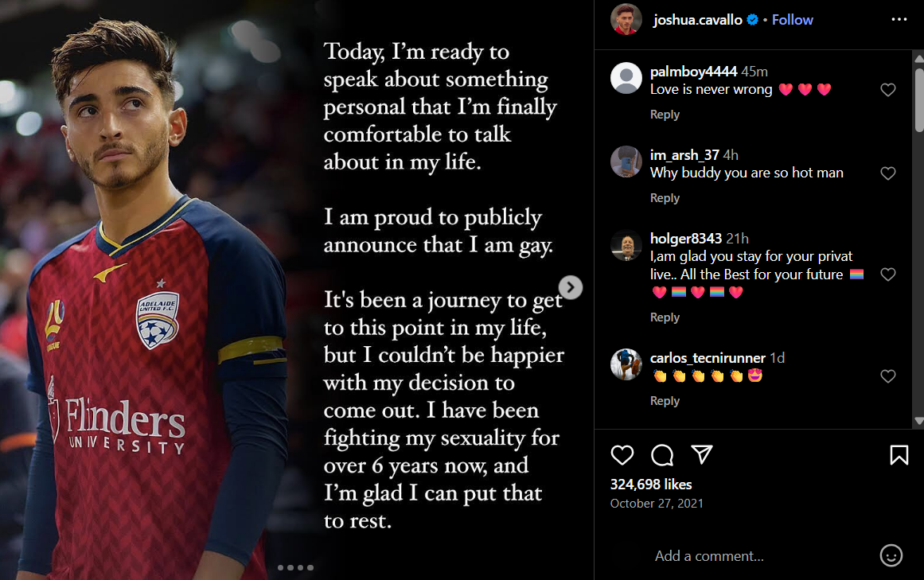
Task: Save the post with the bookmark icon
Action: (x=899, y=454)
